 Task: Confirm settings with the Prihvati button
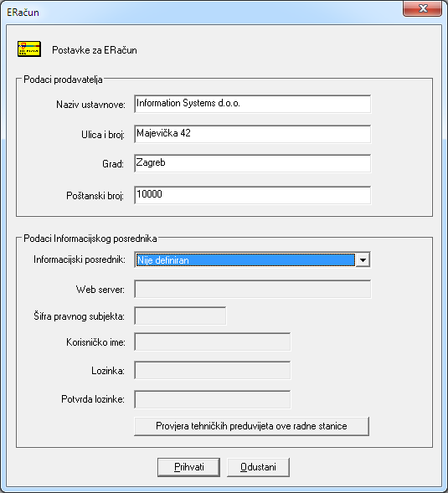click(188, 467)
